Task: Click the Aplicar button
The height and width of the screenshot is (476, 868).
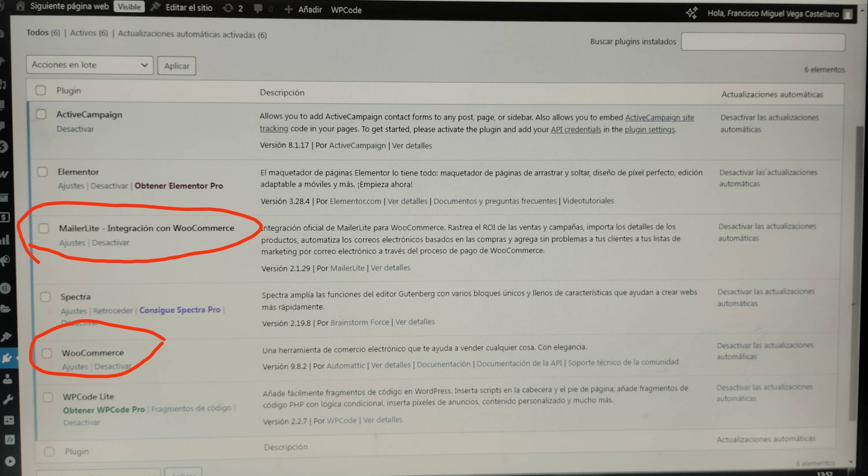Action: pyautogui.click(x=177, y=66)
